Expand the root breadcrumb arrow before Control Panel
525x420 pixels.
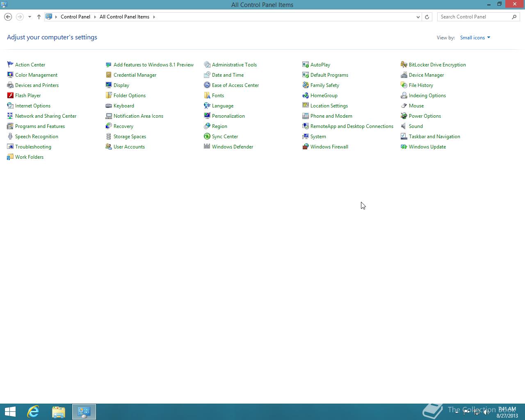click(56, 17)
